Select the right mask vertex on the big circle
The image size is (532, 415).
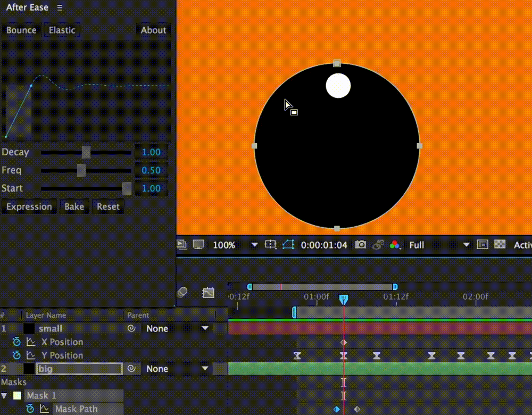420,146
